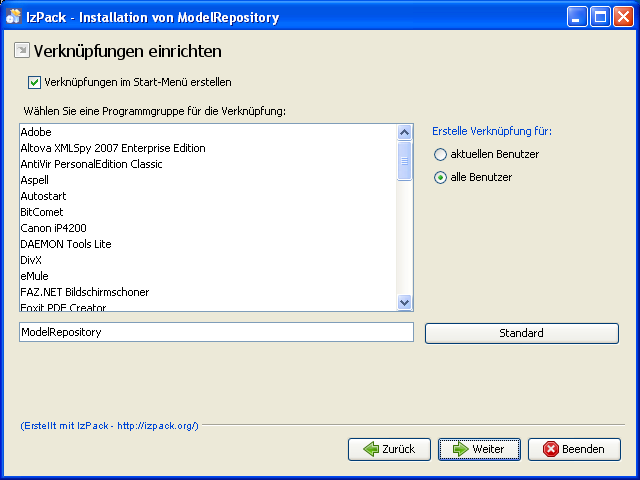The height and width of the screenshot is (480, 640).
Task: Click the IzPack title bar application icon
Action: click(13, 16)
